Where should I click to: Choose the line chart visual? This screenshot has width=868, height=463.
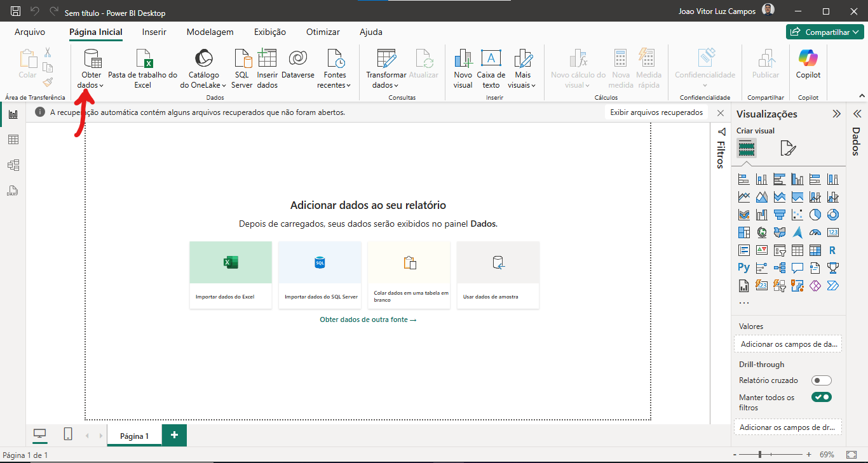click(744, 197)
